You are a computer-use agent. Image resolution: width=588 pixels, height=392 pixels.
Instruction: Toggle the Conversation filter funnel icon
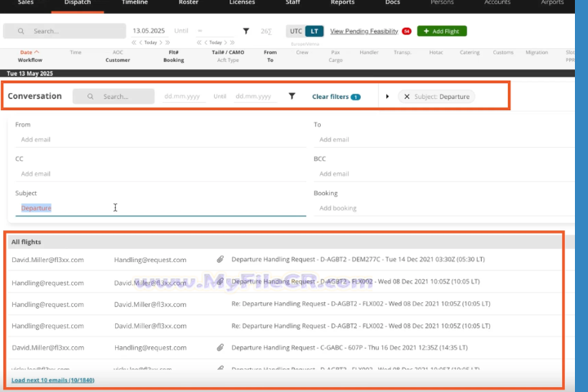coord(292,96)
